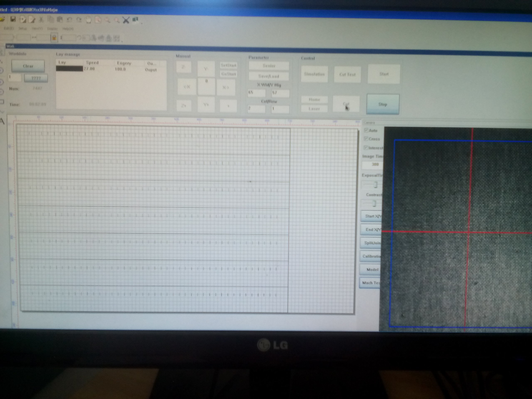This screenshot has width=532, height=399.
Task: Open the Setup menu
Action: [x=23, y=28]
